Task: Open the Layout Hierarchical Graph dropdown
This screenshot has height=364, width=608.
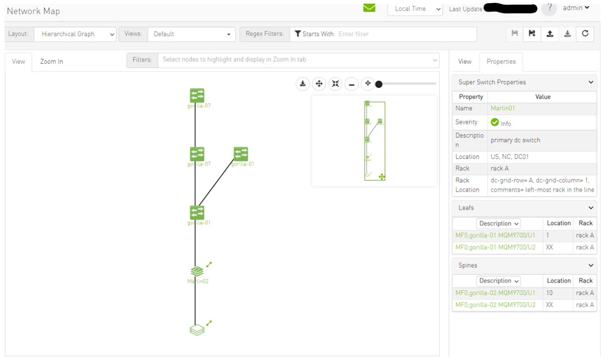Action: pyautogui.click(x=75, y=34)
